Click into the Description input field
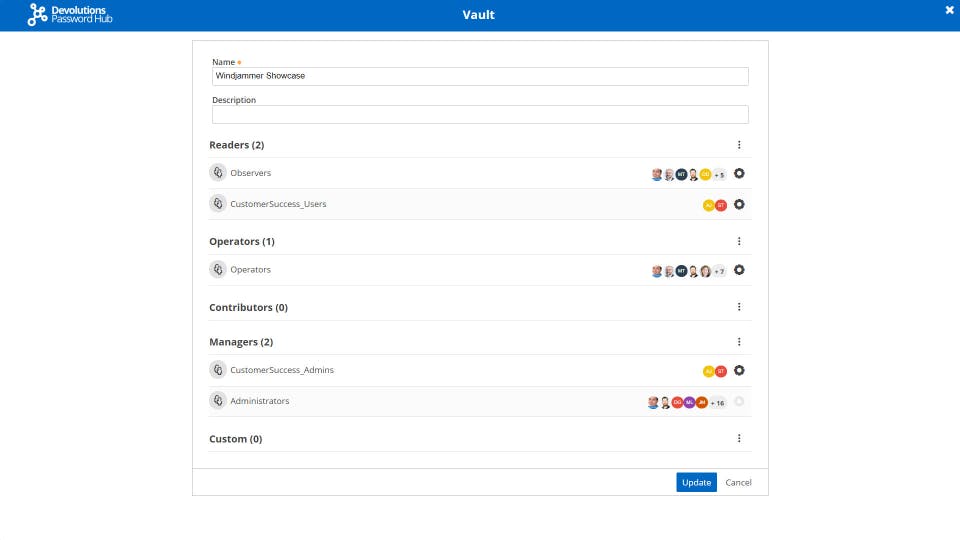960x540 pixels. pos(480,114)
